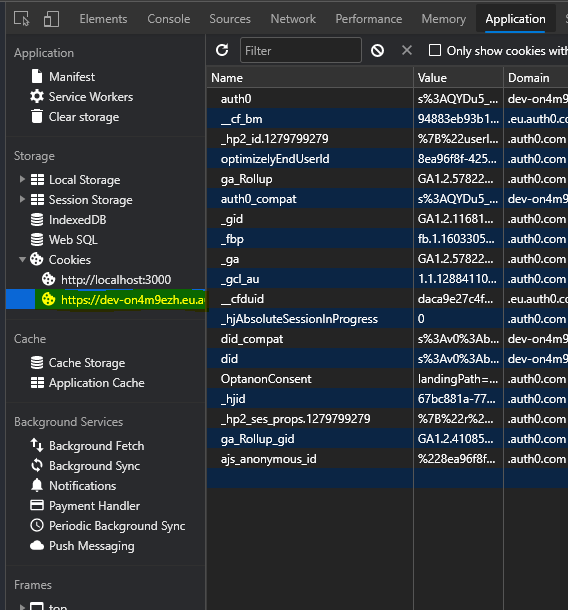Viewport: 568px width, 610px height.
Task: Toggle the device toolbar icon
Action: pyautogui.click(x=51, y=19)
